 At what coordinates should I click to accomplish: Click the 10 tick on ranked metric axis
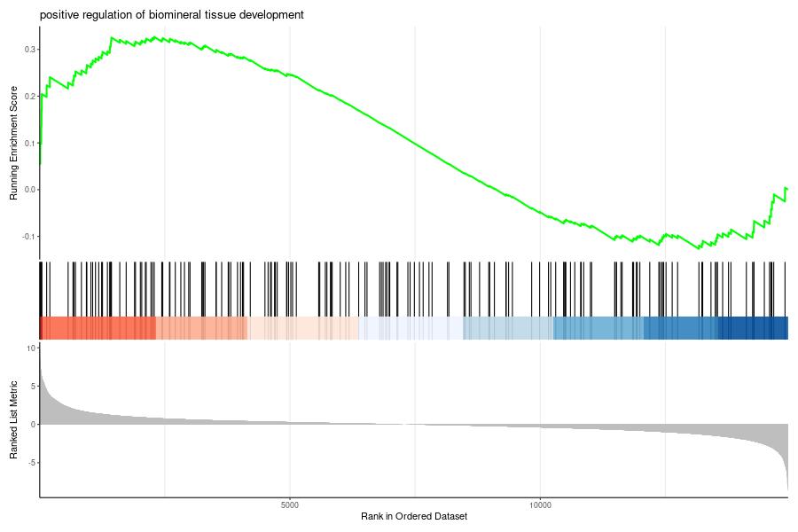tap(30, 348)
